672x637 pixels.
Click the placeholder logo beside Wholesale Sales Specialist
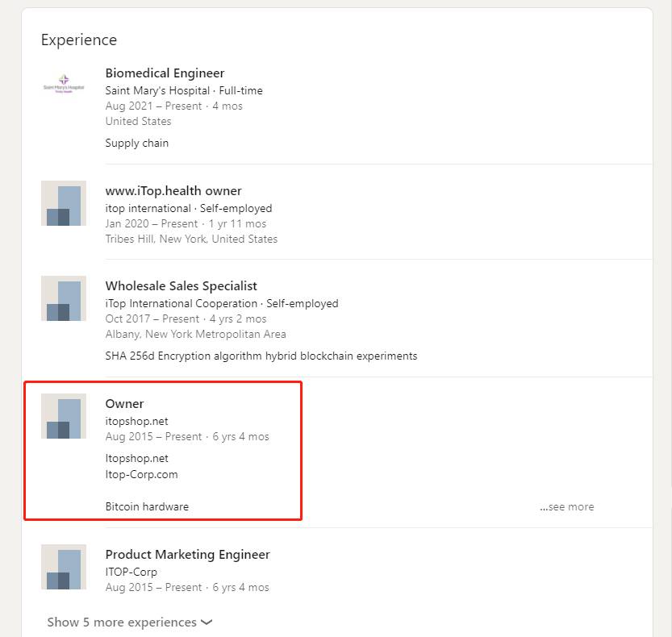pyautogui.click(x=63, y=298)
